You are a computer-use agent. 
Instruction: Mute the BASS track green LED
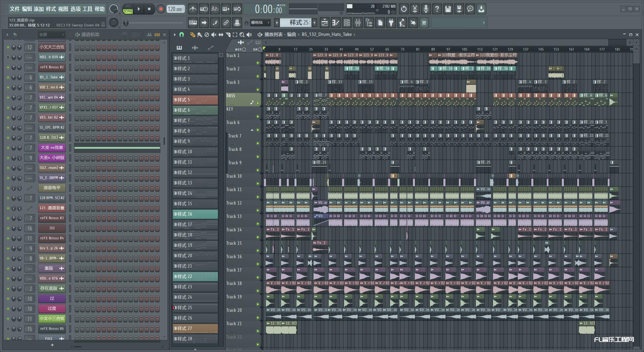coord(258,103)
